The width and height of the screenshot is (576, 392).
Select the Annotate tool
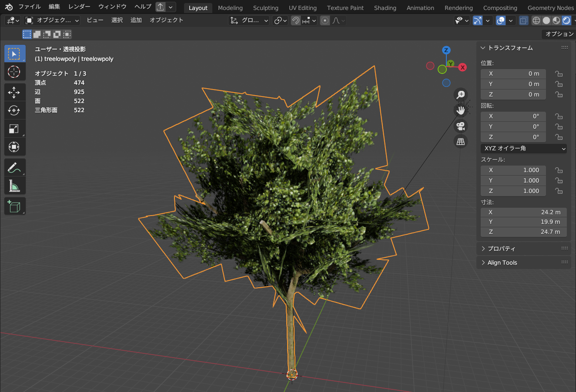click(15, 167)
